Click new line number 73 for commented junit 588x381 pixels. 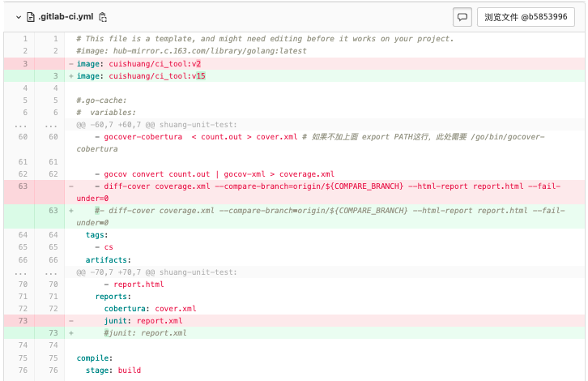coord(54,333)
